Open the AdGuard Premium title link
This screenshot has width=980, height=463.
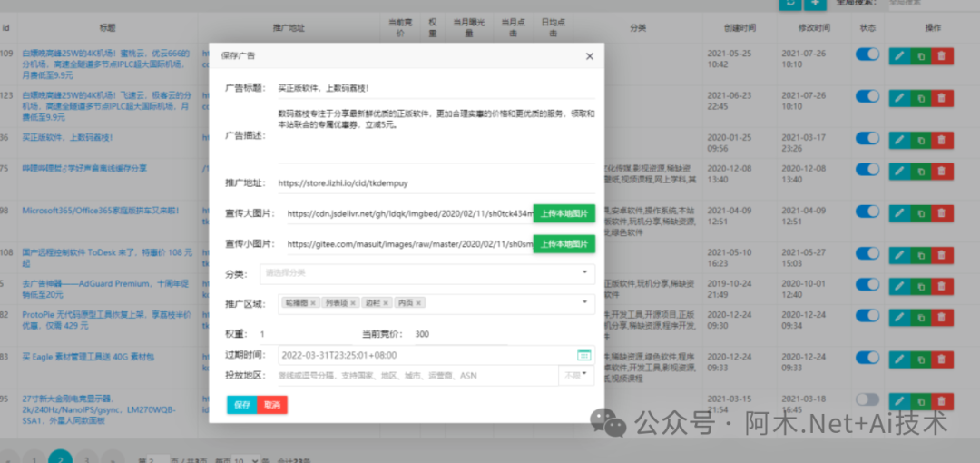(x=105, y=289)
